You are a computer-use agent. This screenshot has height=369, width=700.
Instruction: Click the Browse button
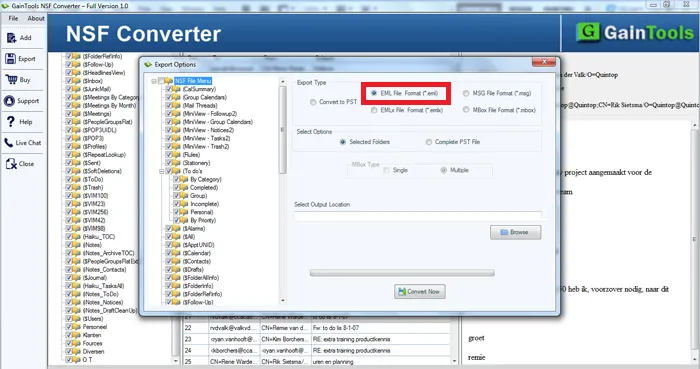point(515,232)
